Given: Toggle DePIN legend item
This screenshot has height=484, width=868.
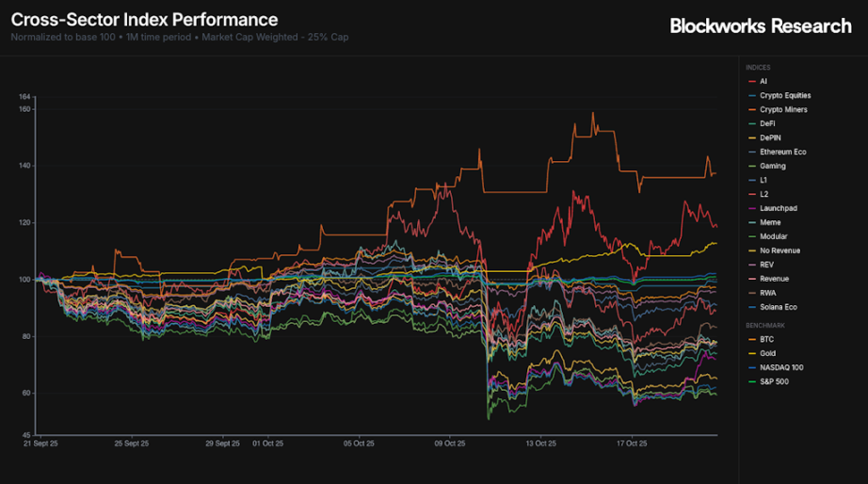Looking at the screenshot, I should click(x=770, y=137).
